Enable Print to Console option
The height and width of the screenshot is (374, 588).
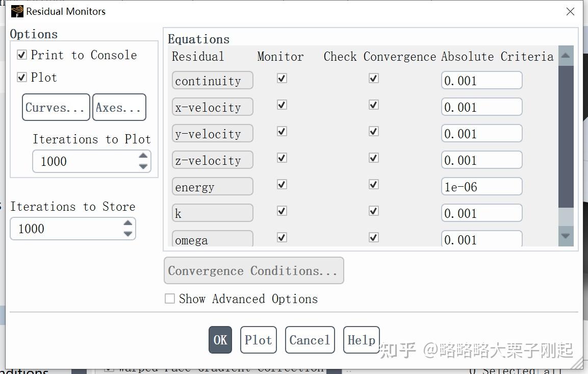click(x=21, y=55)
